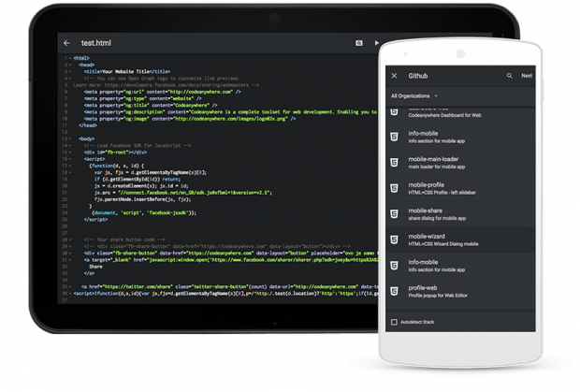
Task: Select the HTML5 icon beside profile-web
Action: click(395, 291)
